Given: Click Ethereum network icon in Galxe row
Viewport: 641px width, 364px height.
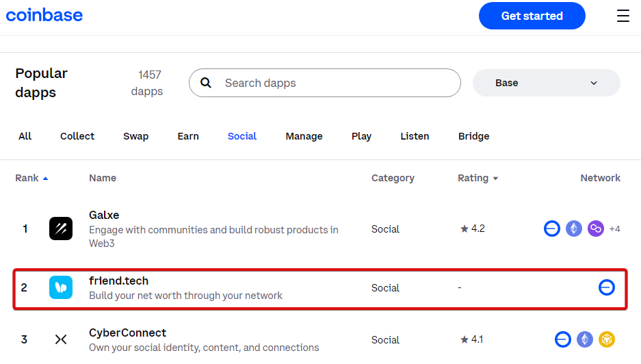Looking at the screenshot, I should [574, 229].
